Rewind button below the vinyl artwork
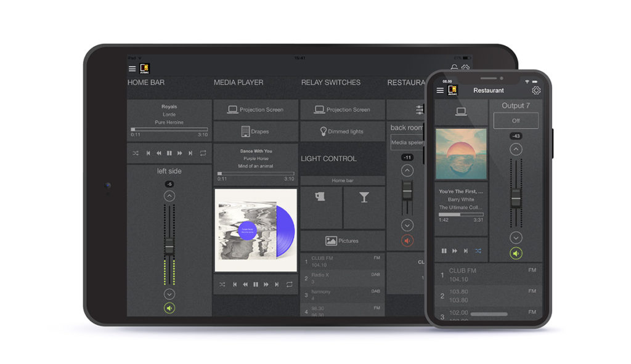631x364 pixels. (245, 285)
